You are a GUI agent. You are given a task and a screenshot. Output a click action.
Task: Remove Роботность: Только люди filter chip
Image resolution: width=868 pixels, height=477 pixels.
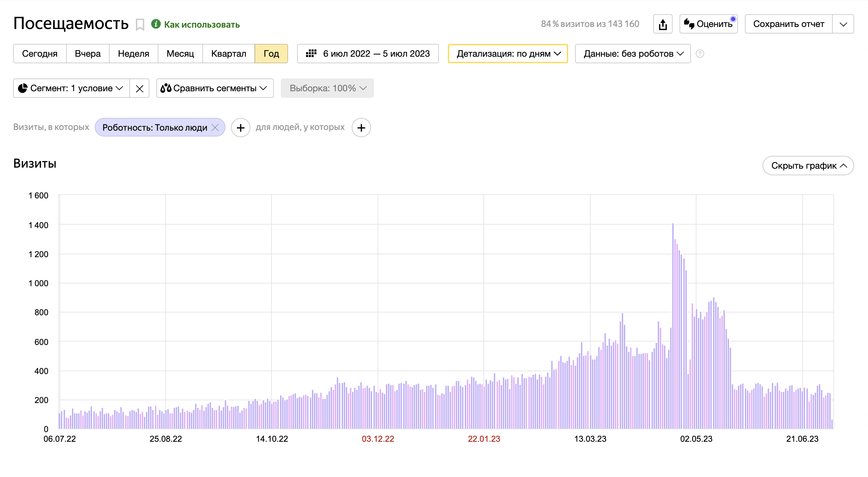pyautogui.click(x=215, y=128)
